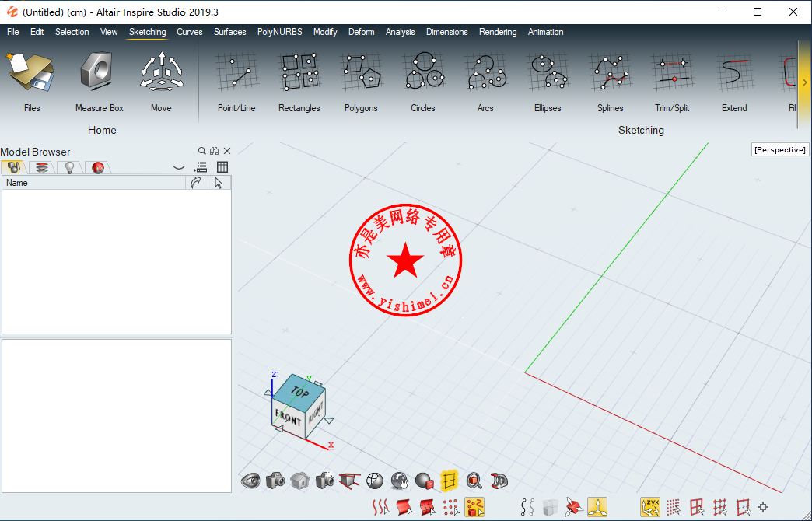This screenshot has width=812, height=521.
Task: Select the Point/Line sketching tool
Action: pos(236,82)
